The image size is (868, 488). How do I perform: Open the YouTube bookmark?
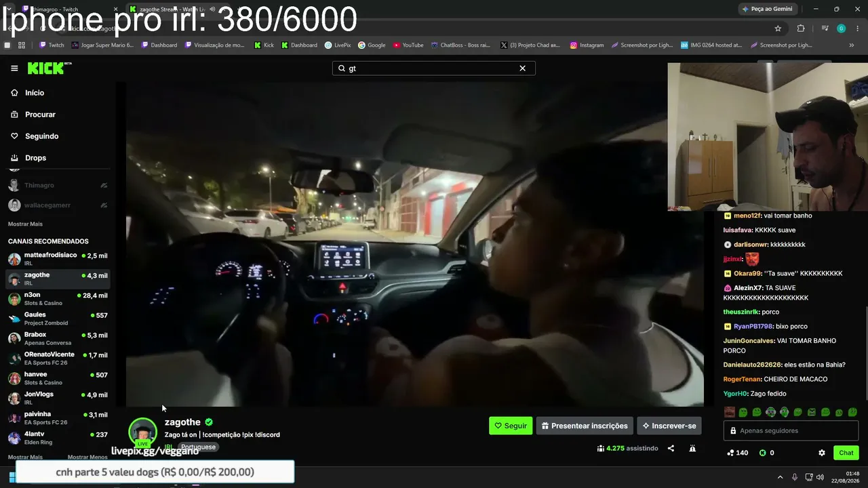point(408,45)
